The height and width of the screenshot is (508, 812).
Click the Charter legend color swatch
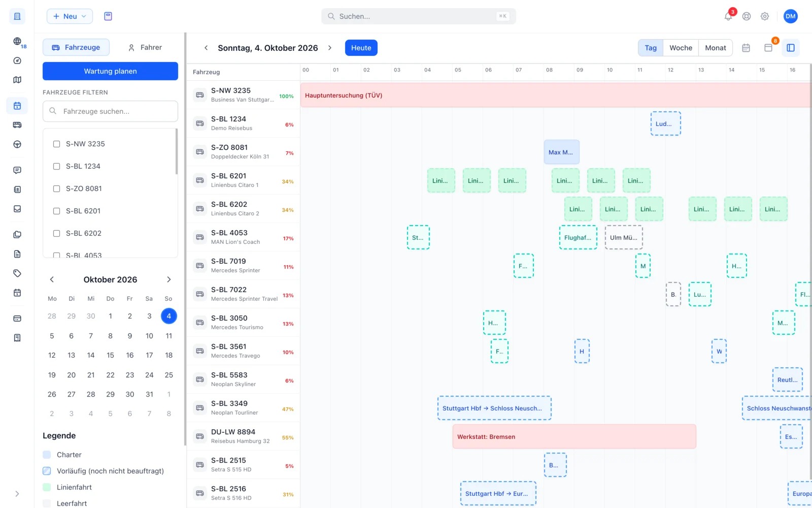[x=47, y=455]
